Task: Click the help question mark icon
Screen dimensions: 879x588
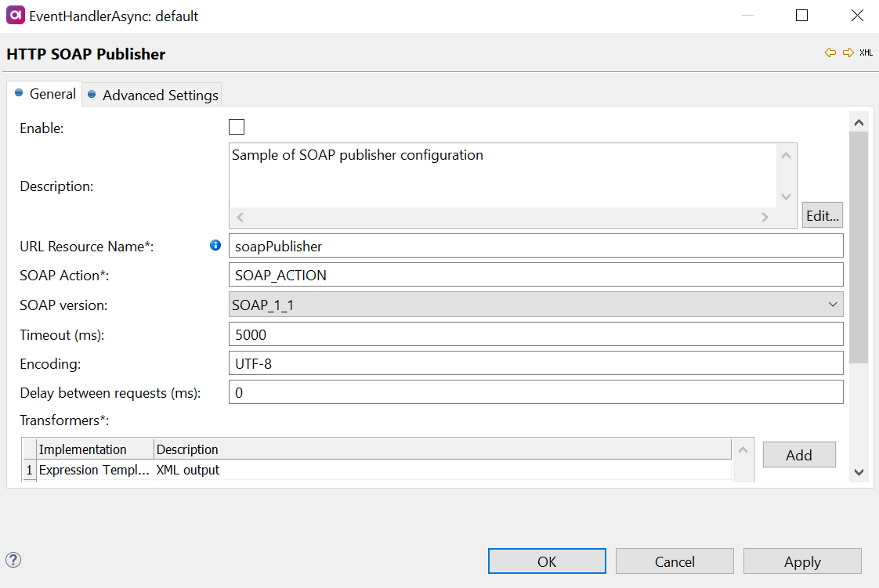Action: [x=13, y=560]
